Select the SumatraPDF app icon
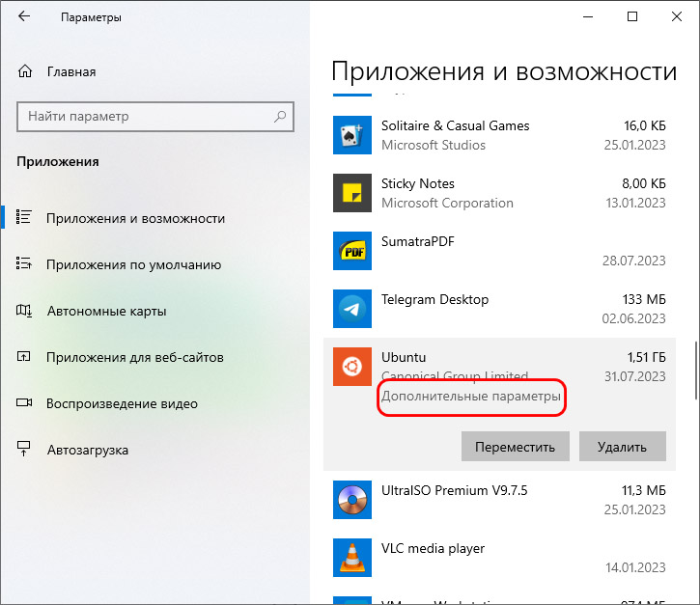The width and height of the screenshot is (700, 605). tap(352, 251)
